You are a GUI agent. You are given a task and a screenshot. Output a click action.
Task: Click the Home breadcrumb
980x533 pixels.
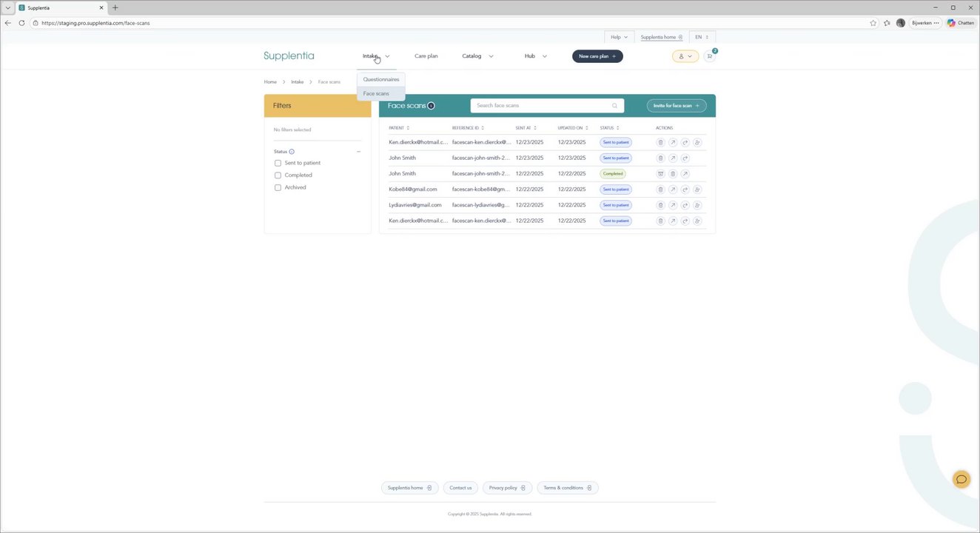click(270, 82)
